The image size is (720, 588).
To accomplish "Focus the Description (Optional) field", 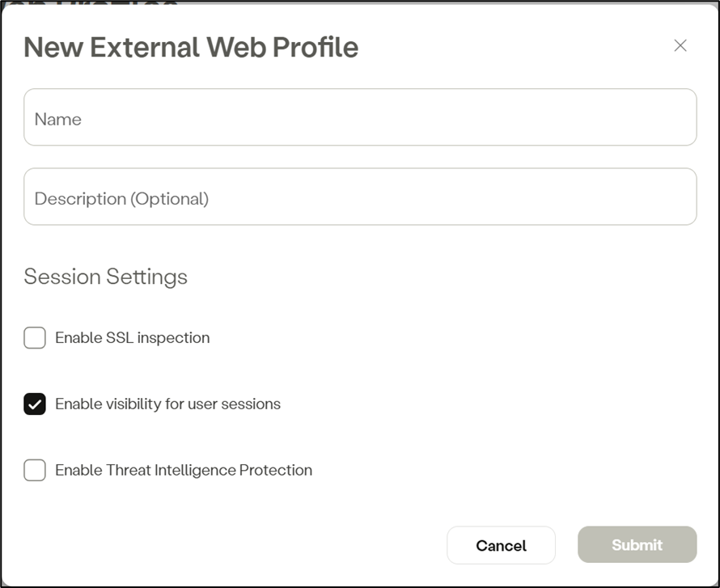I will 360,197.
